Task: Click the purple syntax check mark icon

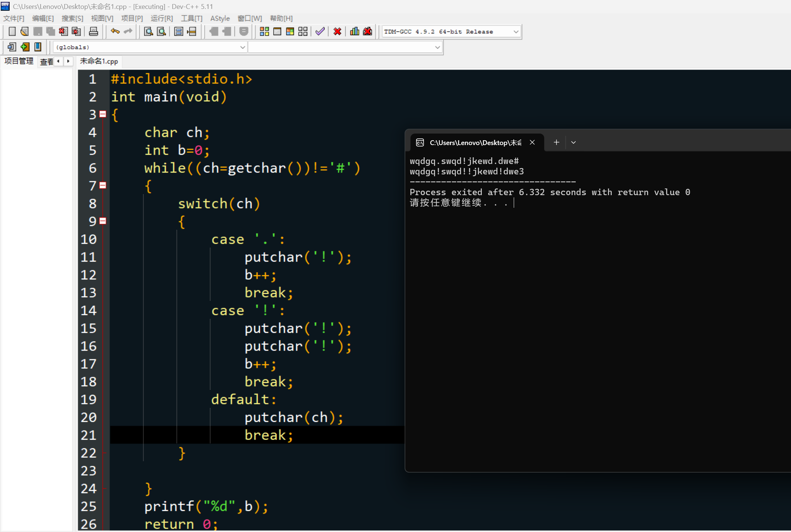Action: coord(320,32)
